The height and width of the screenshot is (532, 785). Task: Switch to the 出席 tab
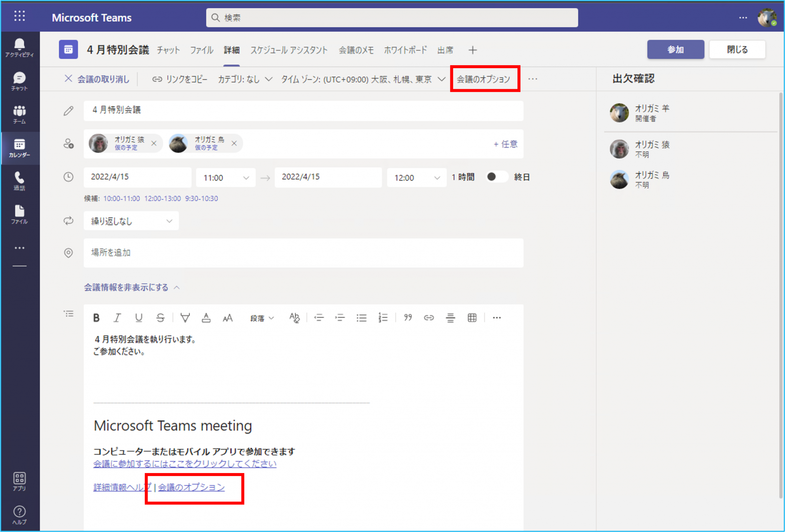[x=445, y=50]
